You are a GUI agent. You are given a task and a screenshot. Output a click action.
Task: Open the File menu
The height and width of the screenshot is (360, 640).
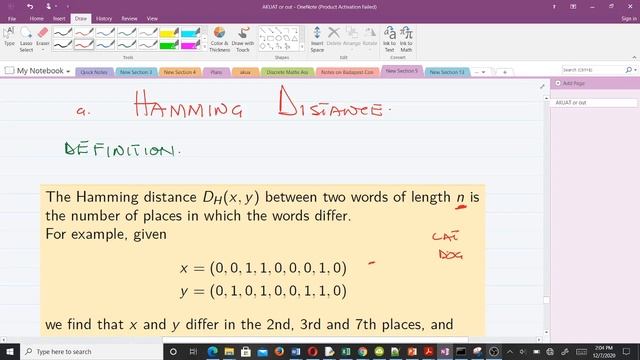tap(12, 18)
